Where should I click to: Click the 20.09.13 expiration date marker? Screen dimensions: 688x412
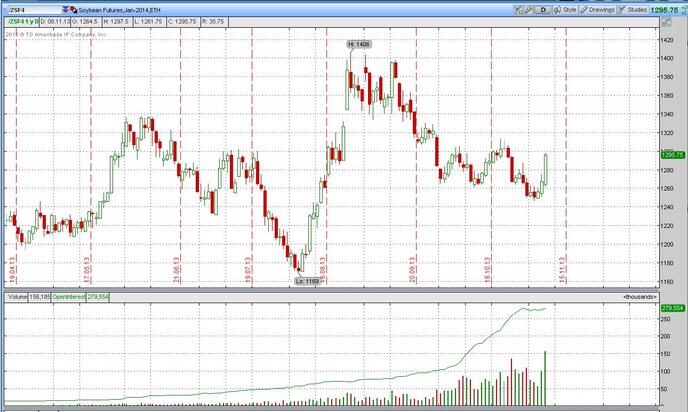[x=412, y=270]
